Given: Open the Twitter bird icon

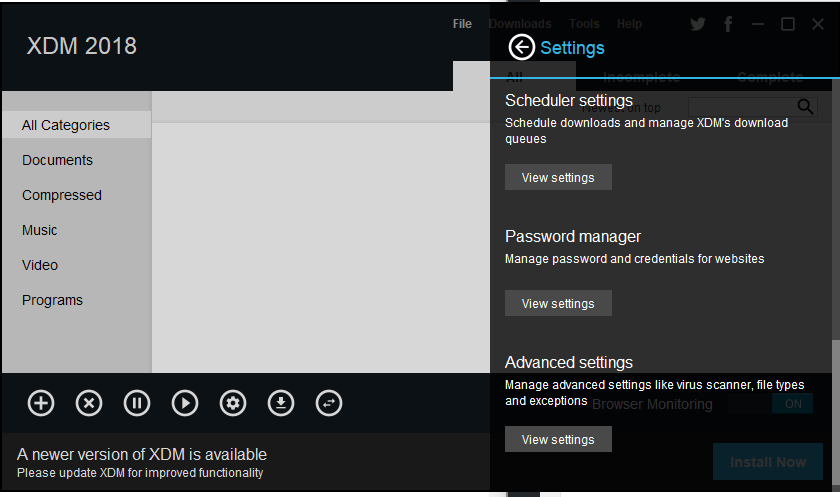Looking at the screenshot, I should (x=698, y=24).
